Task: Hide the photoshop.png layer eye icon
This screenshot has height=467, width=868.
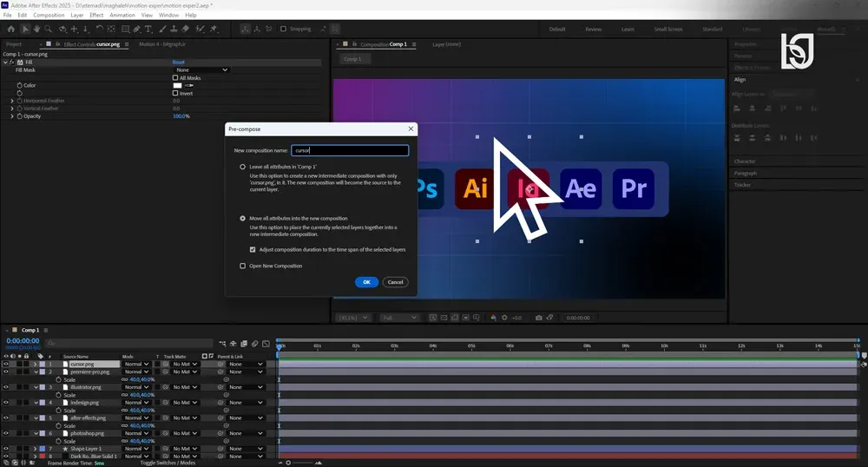Action: tap(6, 433)
